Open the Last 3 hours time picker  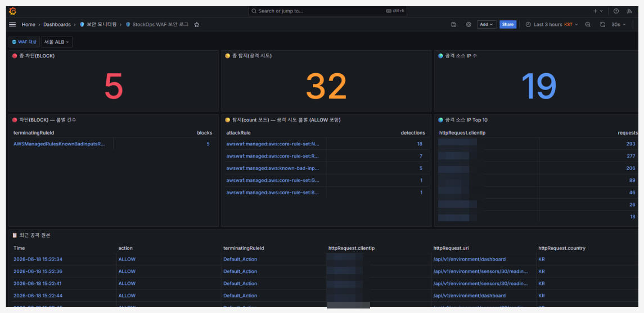(x=552, y=25)
